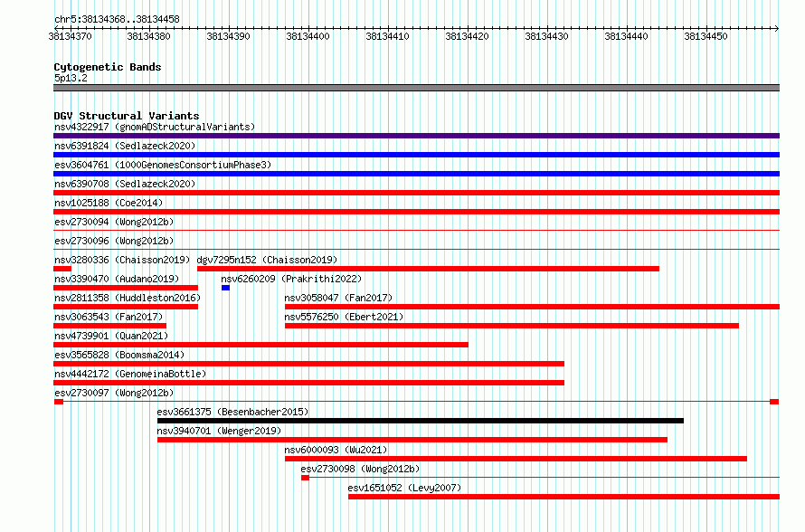This screenshot has height=532, width=805.
Task: Click the red nsv3940701 variant bar
Action: tap(412, 440)
